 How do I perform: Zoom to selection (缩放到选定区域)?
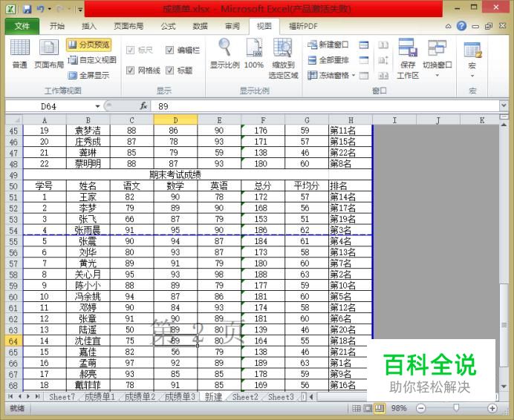(283, 59)
